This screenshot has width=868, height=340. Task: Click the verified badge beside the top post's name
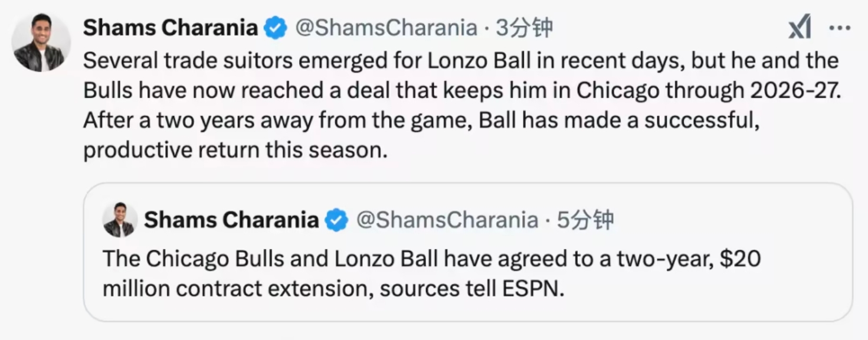[275, 28]
